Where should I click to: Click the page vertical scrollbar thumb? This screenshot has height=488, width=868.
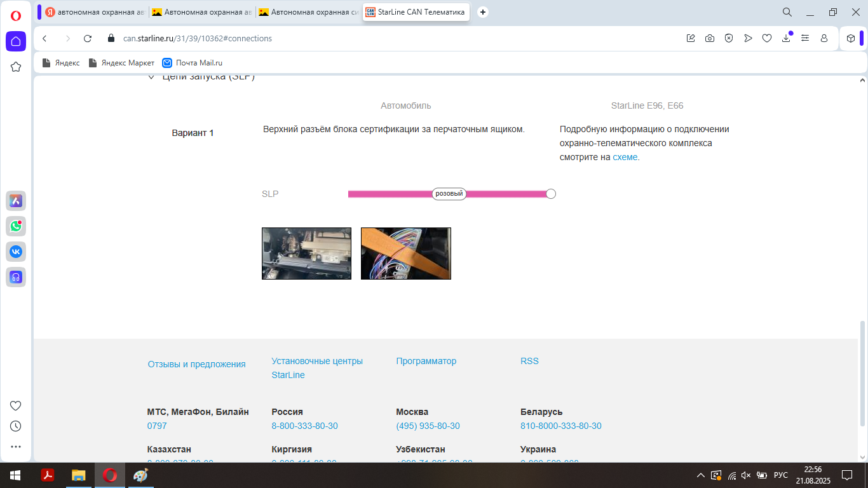coord(862,374)
